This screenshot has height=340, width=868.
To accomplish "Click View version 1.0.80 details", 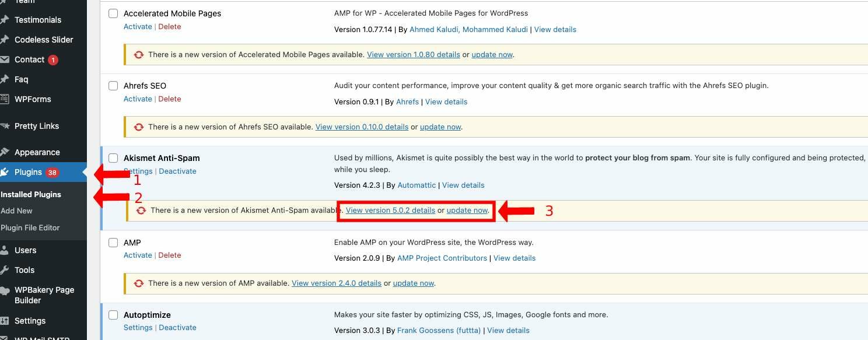I will pyautogui.click(x=414, y=55).
